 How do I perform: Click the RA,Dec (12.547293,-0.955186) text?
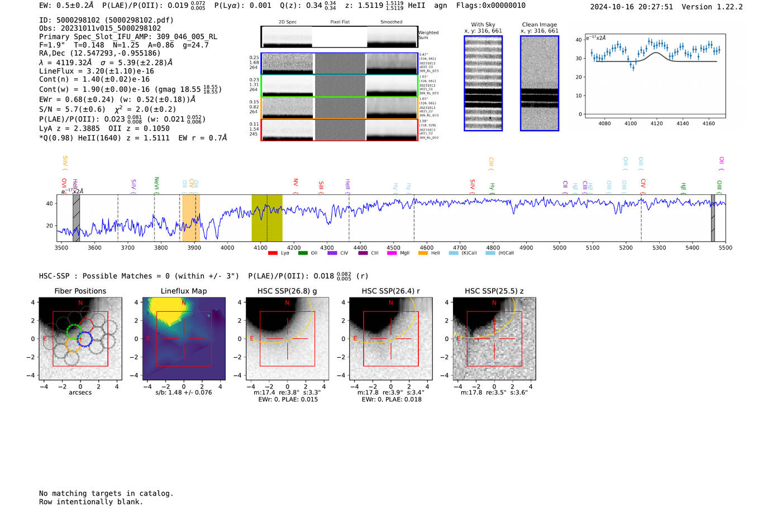[99, 54]
